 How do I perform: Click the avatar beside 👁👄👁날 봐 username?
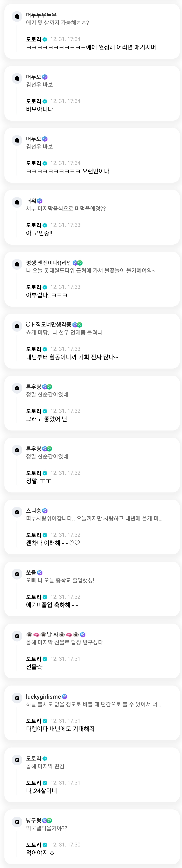point(17,636)
